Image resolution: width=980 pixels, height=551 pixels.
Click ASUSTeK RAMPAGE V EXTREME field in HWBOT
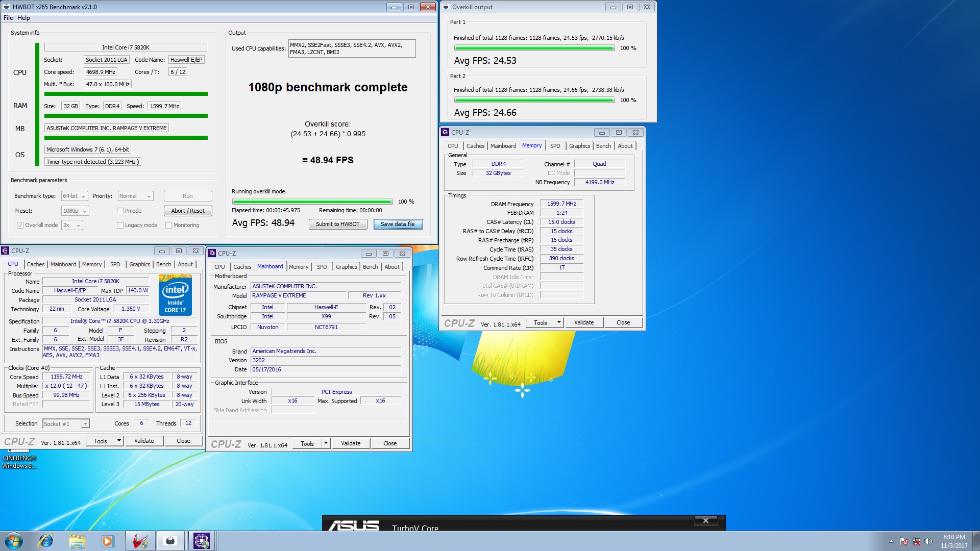coord(107,128)
